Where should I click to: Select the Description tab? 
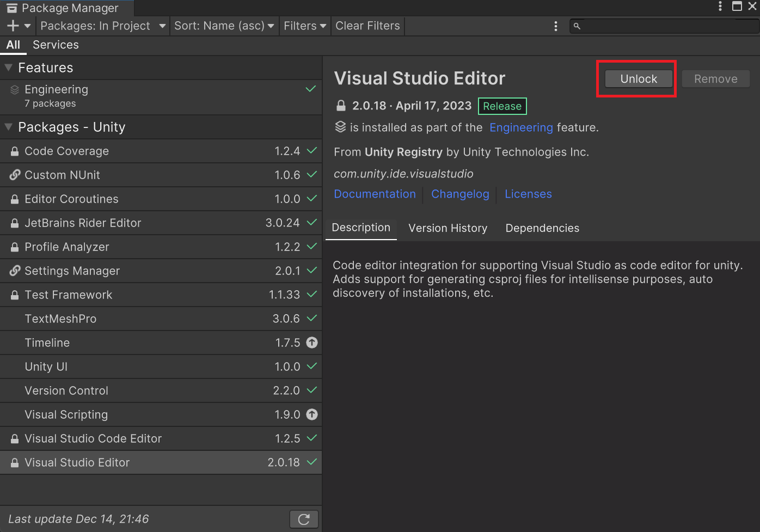coord(361,228)
